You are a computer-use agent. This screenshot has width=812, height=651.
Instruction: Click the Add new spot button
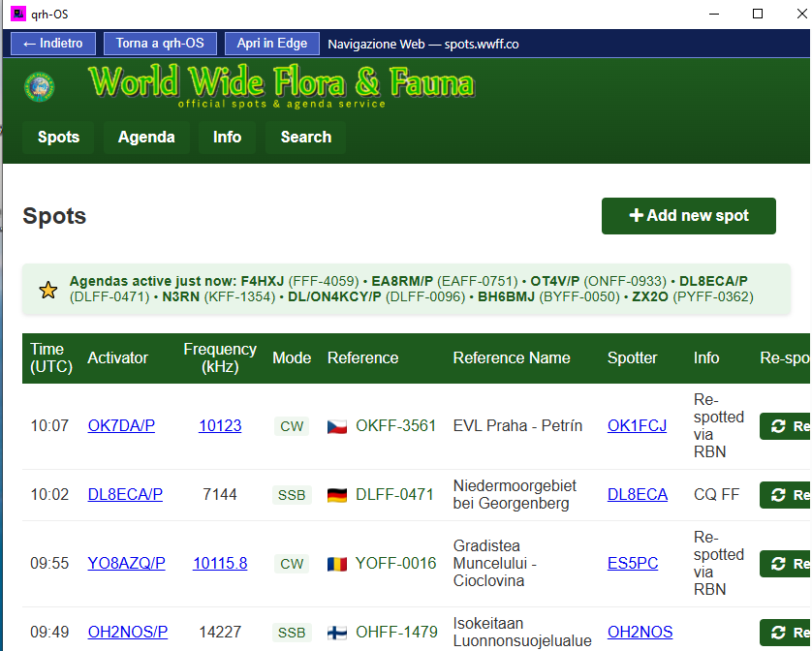pos(689,215)
